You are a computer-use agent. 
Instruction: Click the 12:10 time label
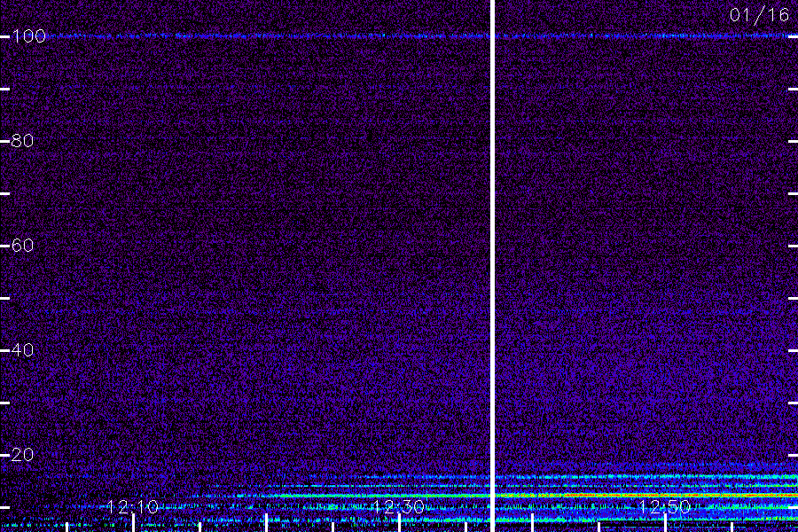[x=133, y=506]
